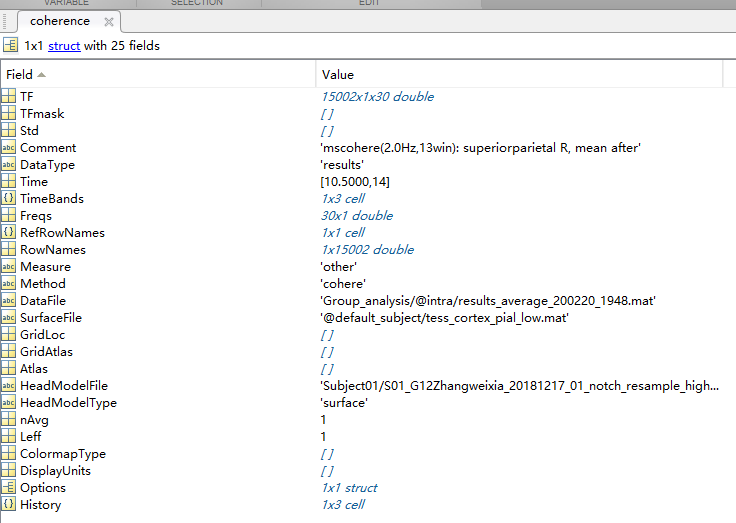Viewport: 736px width, 523px height.
Task: Click the abc string icon beside DataFile
Action: [x=8, y=300]
